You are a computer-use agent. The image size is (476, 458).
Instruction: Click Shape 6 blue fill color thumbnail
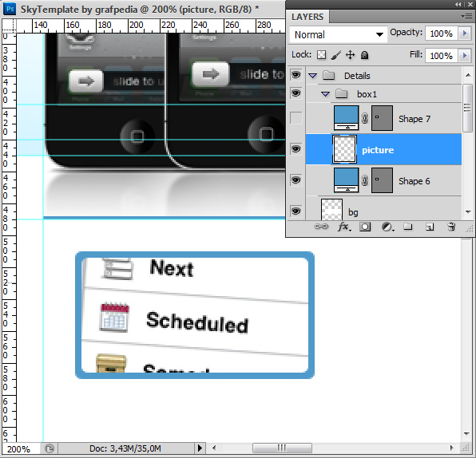point(346,181)
